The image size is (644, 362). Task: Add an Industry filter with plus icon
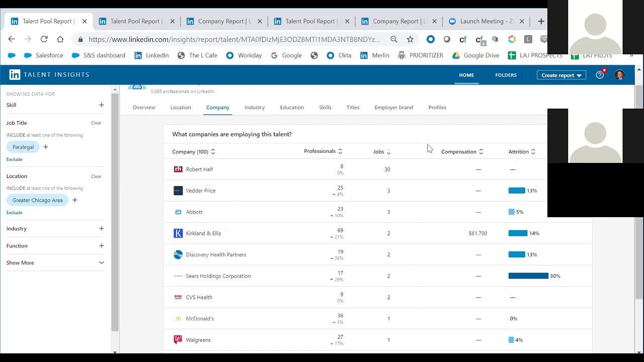coord(101,228)
